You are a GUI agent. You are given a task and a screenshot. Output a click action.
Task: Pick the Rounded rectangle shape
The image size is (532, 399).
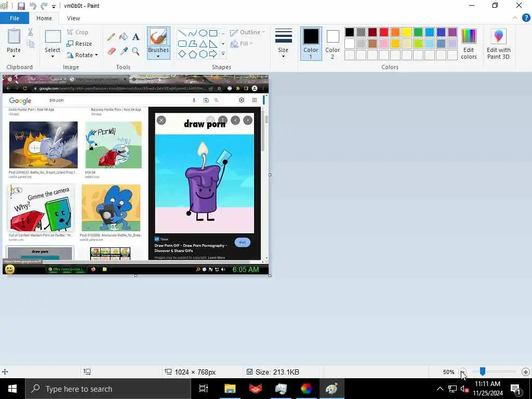[182, 44]
